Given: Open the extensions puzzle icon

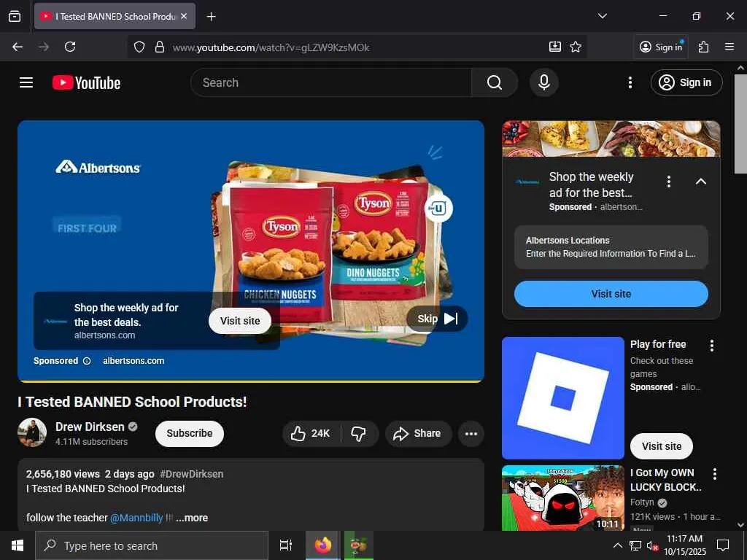Looking at the screenshot, I should click(x=703, y=47).
